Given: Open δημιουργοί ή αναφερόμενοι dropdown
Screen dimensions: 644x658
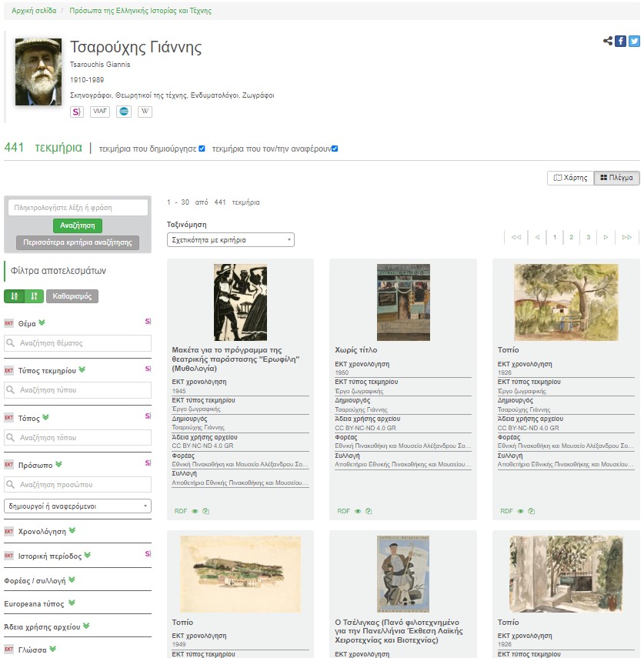Looking at the screenshot, I should [x=78, y=506].
